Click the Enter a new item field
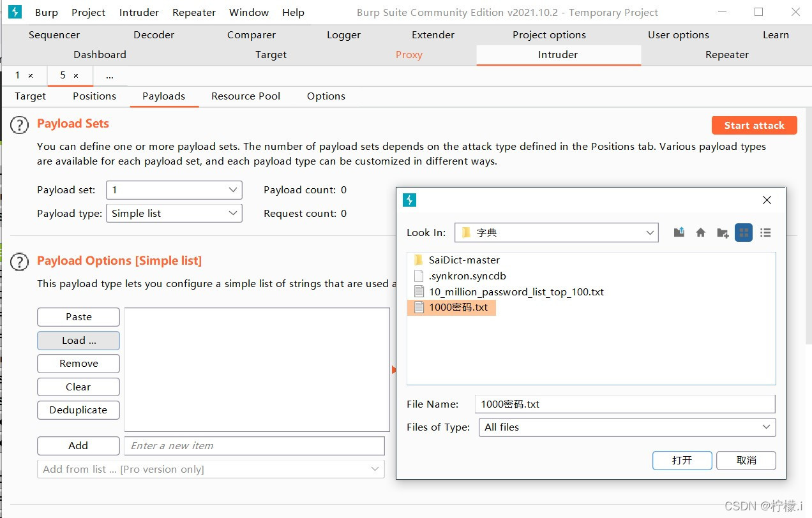The image size is (812, 518). pyautogui.click(x=255, y=446)
